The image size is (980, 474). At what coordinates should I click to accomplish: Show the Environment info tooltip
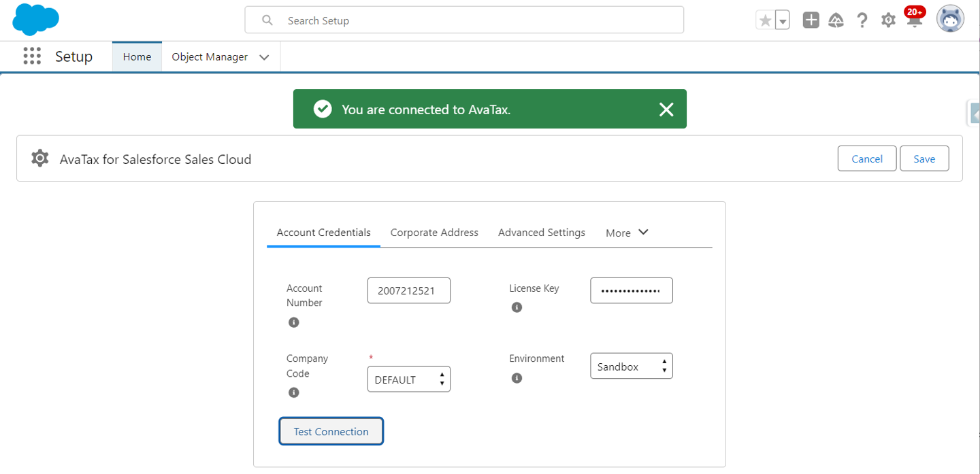517,377
